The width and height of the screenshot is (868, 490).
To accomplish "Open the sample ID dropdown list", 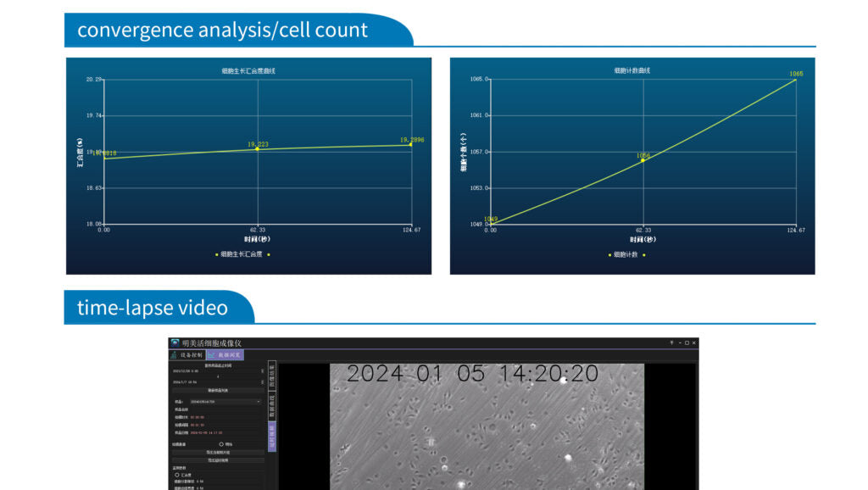I will pos(258,401).
